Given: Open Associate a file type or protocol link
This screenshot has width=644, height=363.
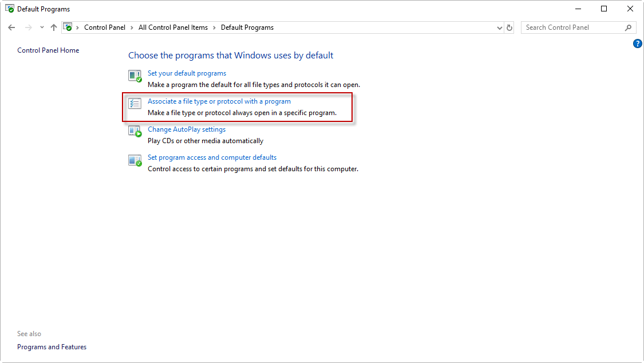Looking at the screenshot, I should tap(219, 101).
